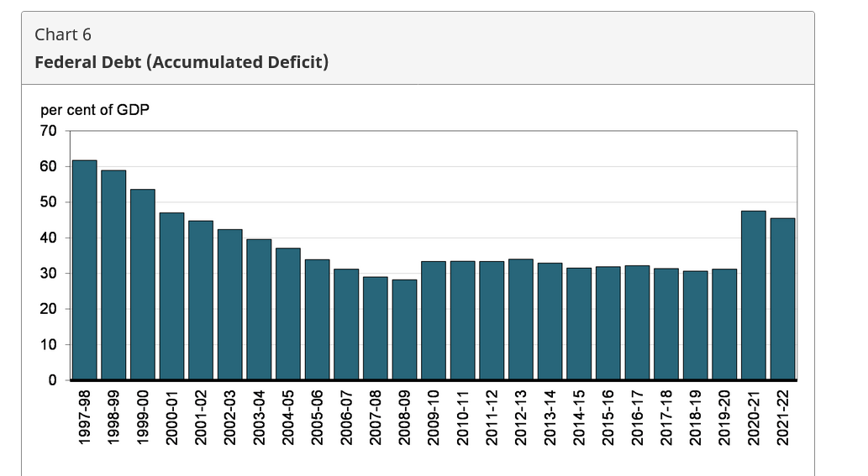Click the "per cent of GDP" axis label
Screen dimensions: 868x476
coord(95,110)
